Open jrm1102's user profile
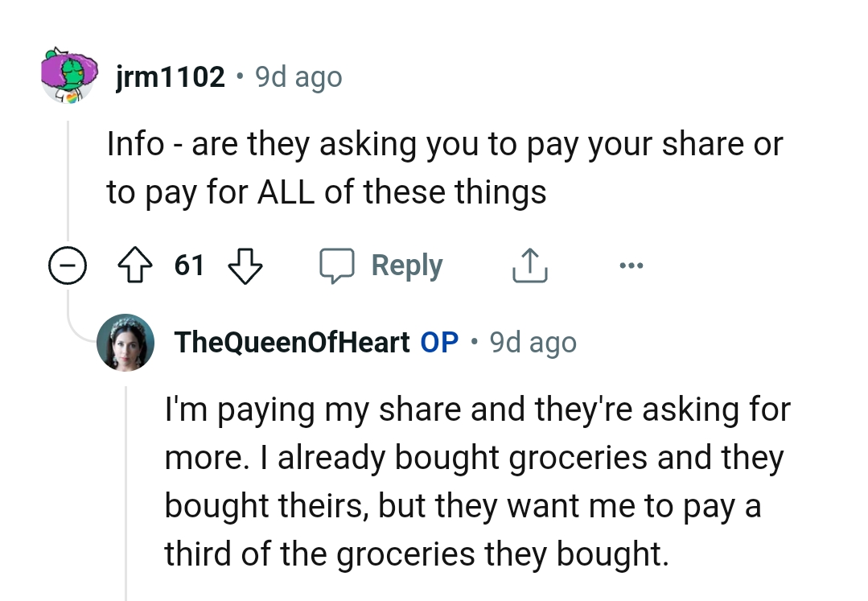Image resolution: width=868 pixels, height=601 pixels. coord(170,76)
